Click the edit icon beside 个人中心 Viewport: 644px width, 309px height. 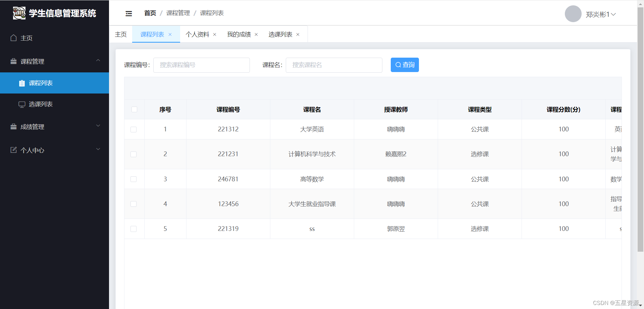(13, 150)
